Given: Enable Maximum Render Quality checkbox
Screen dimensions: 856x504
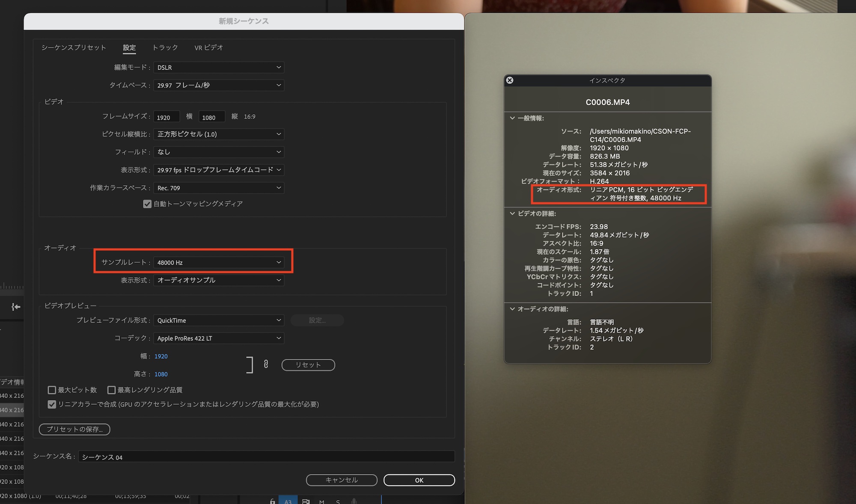Looking at the screenshot, I should click(x=111, y=390).
